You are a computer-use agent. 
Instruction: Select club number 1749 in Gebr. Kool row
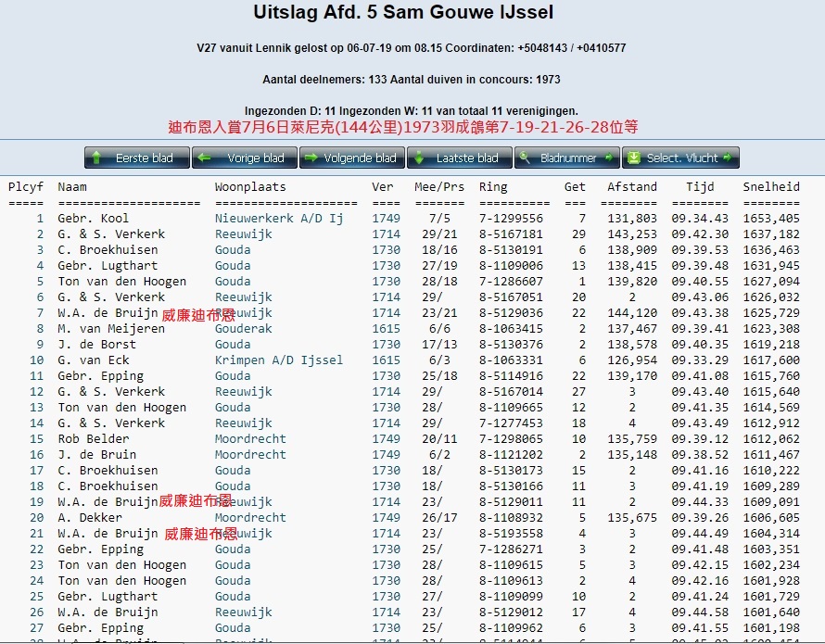tap(386, 219)
